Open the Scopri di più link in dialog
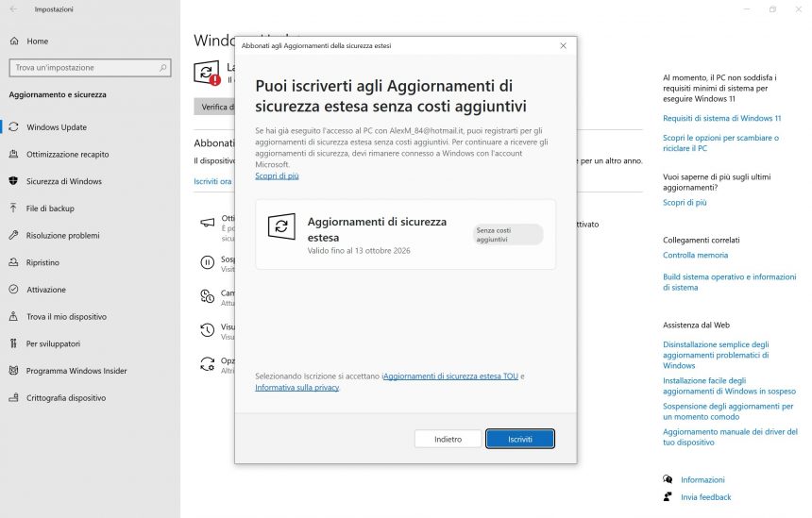The height and width of the screenshot is (518, 812). pos(277,176)
